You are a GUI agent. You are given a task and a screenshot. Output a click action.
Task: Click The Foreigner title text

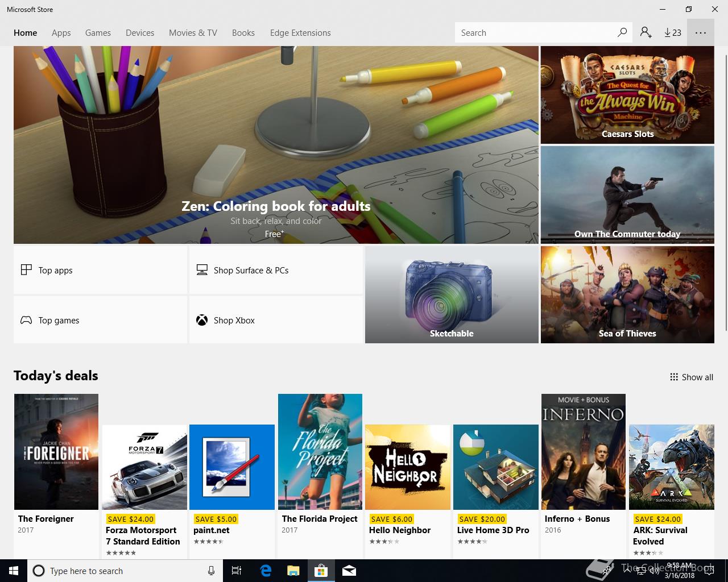(x=46, y=518)
